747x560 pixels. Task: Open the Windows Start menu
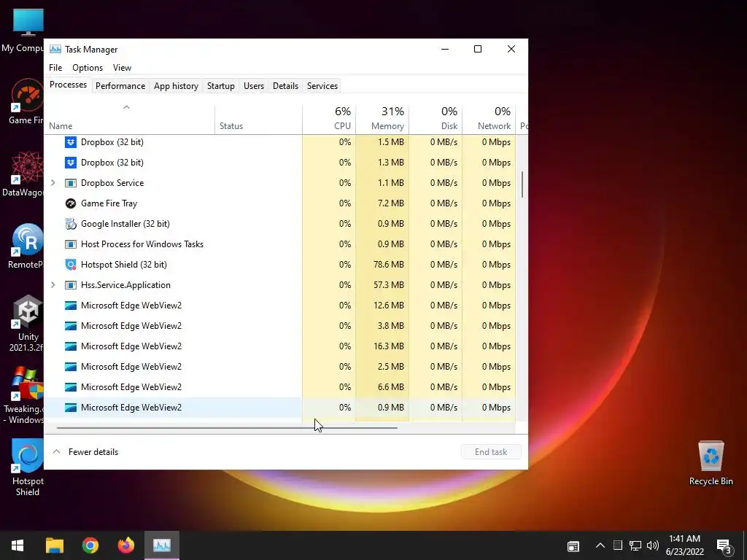[x=18, y=545]
